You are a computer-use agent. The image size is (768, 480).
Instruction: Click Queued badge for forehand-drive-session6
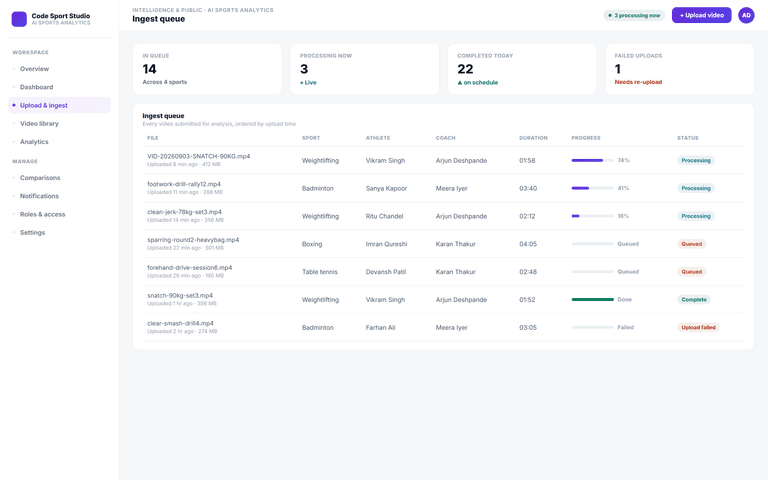[692, 272]
